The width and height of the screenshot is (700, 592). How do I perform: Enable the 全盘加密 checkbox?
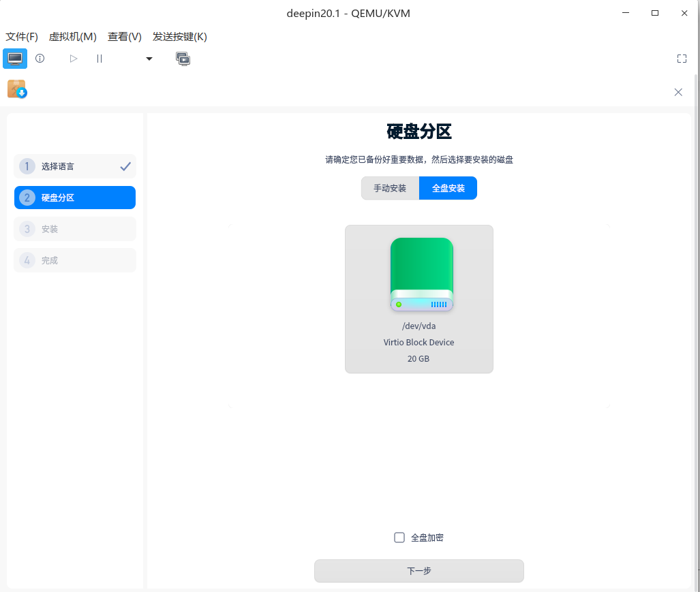(399, 538)
